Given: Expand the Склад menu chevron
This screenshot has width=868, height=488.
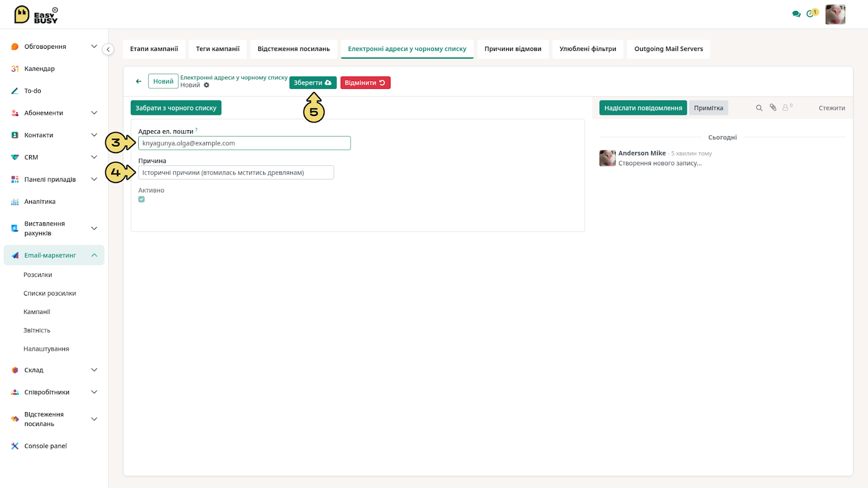Looking at the screenshot, I should pyautogui.click(x=94, y=370).
